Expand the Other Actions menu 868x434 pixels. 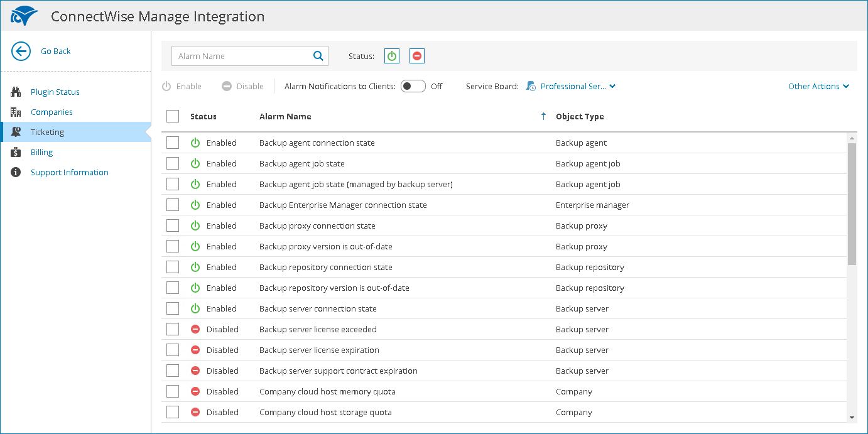[818, 86]
